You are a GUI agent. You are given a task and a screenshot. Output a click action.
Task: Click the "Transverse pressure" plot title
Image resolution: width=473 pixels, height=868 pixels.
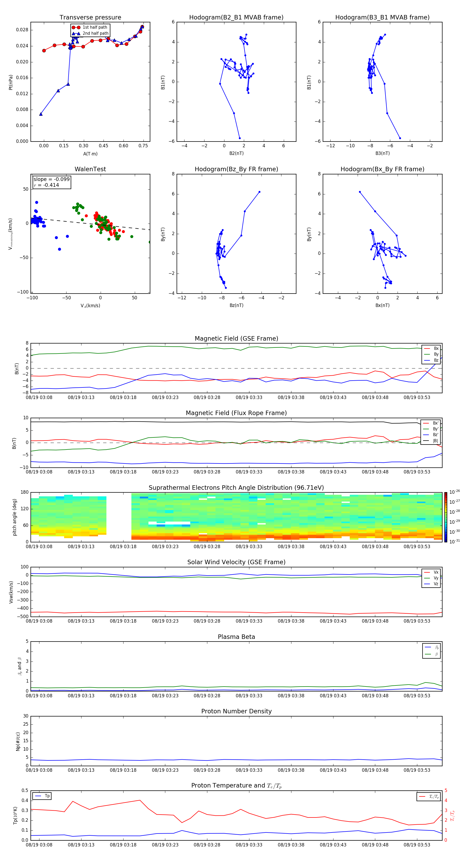90,18
